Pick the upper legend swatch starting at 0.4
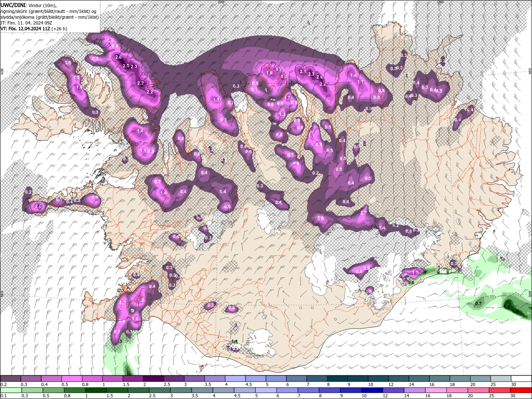Image resolution: width=532 pixels, height=399 pixels. (x=51, y=379)
